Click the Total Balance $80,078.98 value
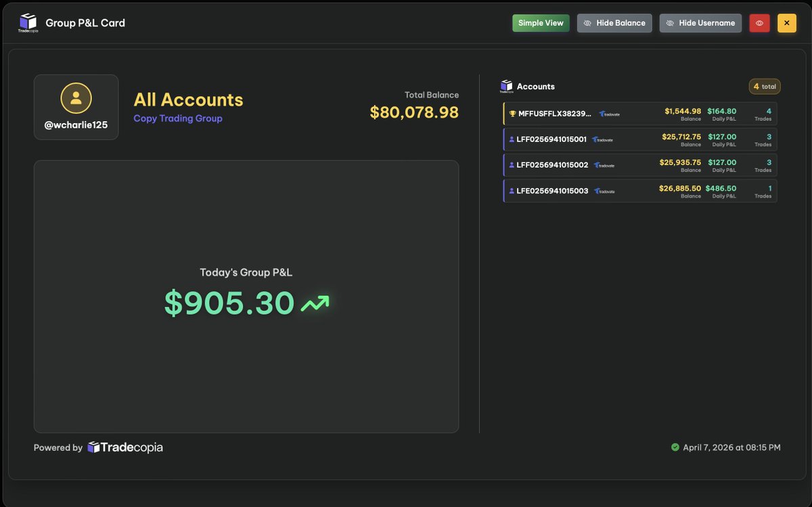 [414, 112]
